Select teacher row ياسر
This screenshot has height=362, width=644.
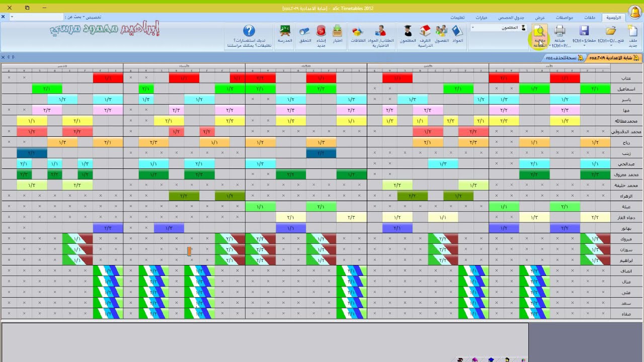coord(626,100)
